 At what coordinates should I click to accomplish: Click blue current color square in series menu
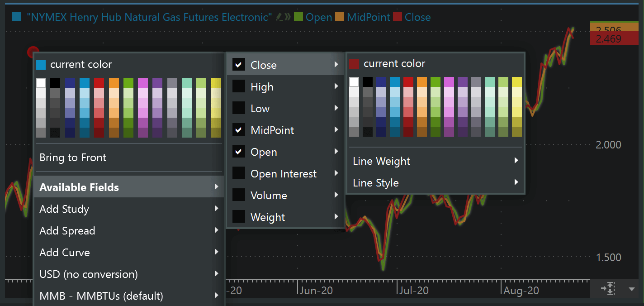pos(41,64)
